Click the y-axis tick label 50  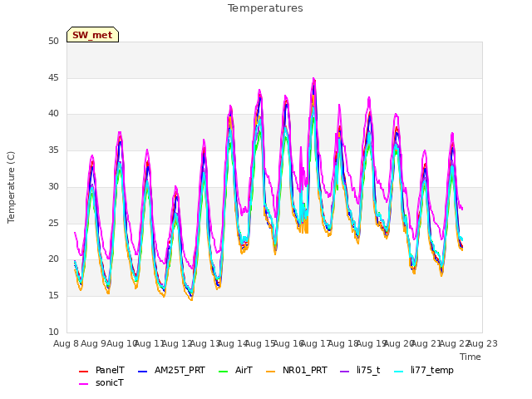pos(53,42)
